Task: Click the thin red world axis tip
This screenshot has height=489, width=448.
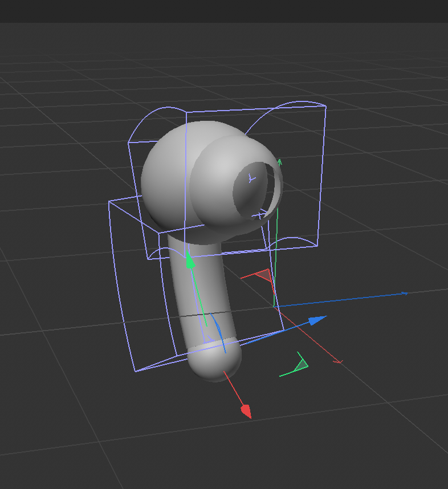Action: point(339,362)
